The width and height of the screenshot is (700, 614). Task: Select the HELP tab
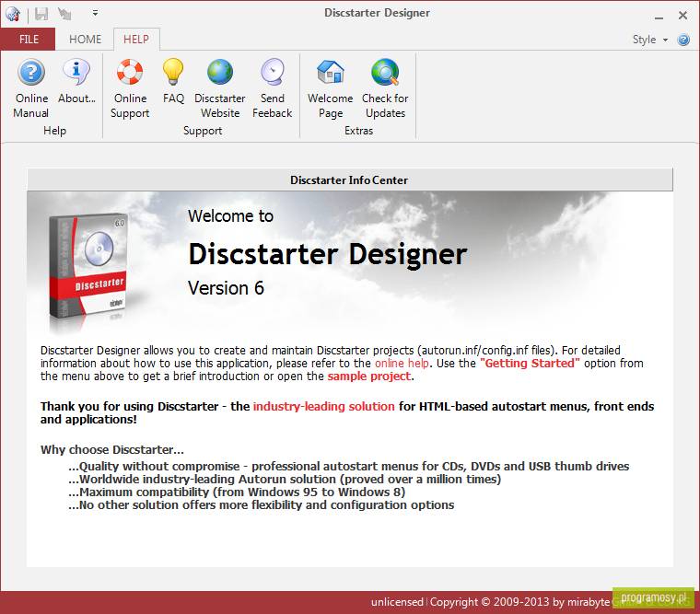[x=136, y=40]
